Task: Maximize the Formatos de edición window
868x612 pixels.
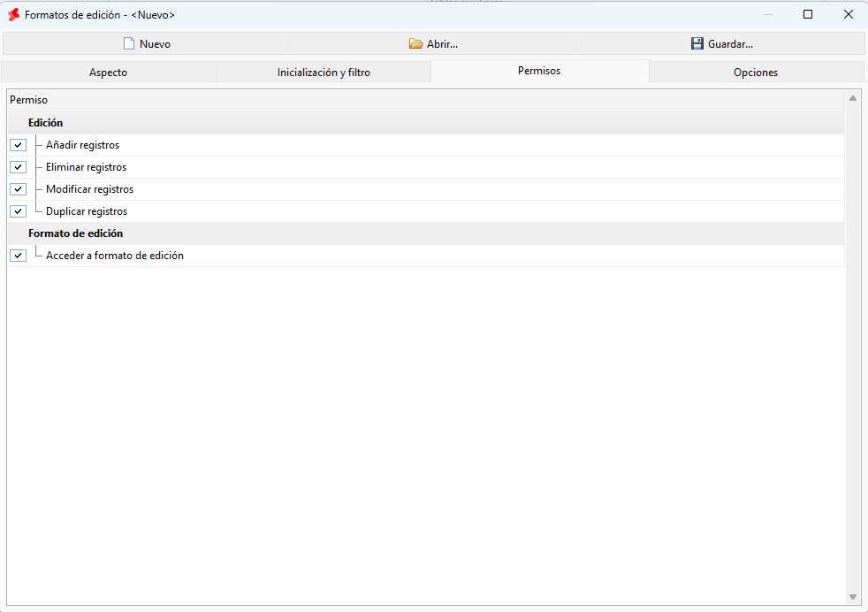Action: [808, 14]
